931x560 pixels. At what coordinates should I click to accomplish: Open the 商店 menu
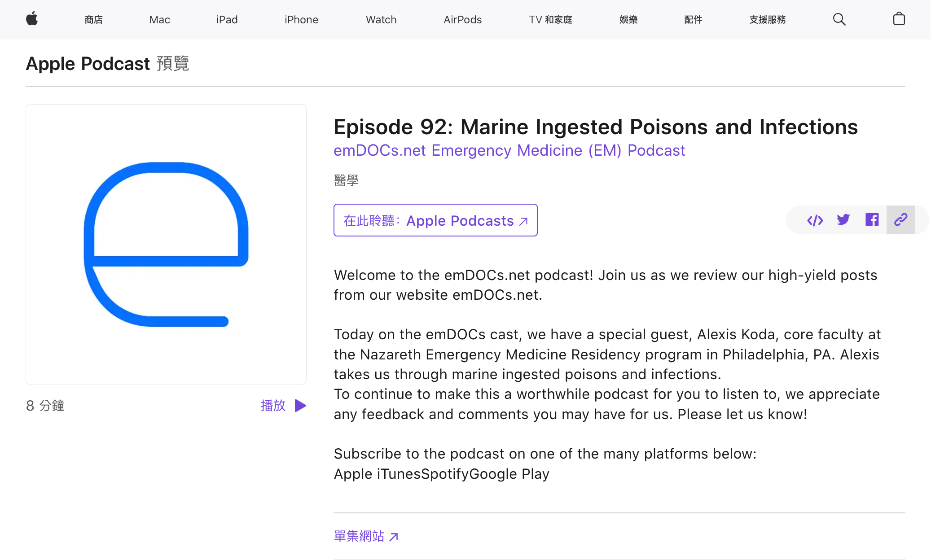click(x=93, y=20)
